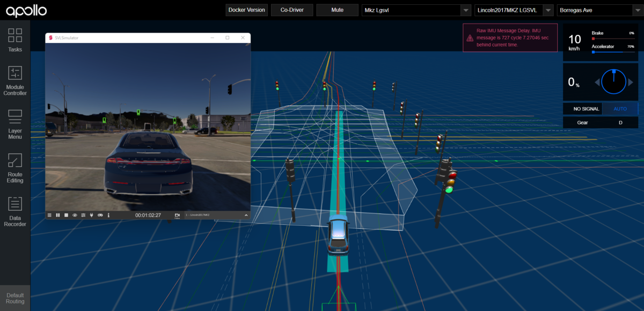Click the 10 km/h speed readout
Image resolution: width=644 pixels, height=311 pixels.
tap(574, 41)
